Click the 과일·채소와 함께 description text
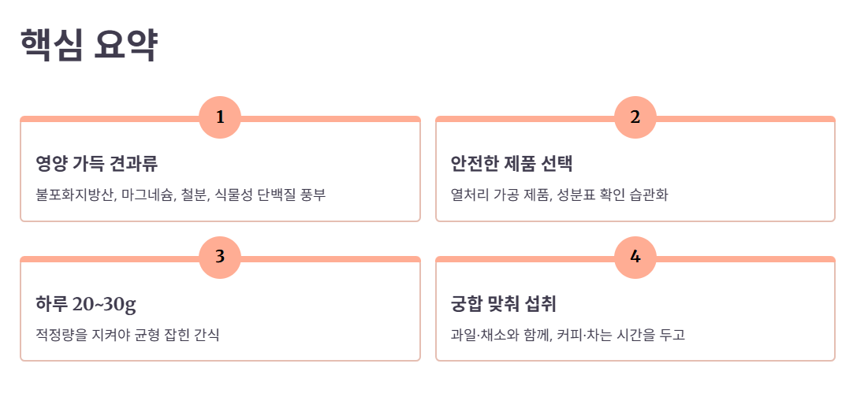 coord(568,335)
